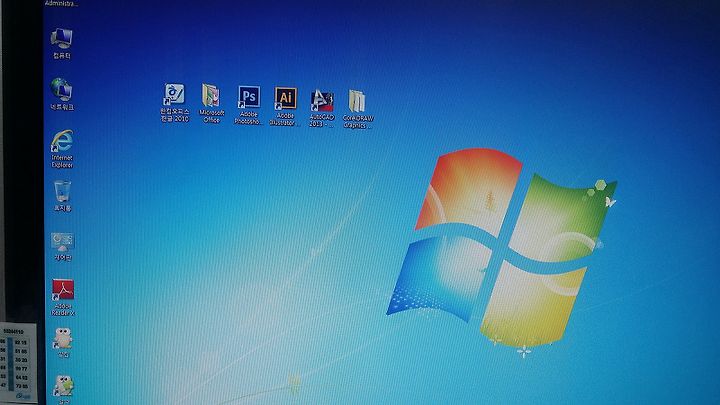The width and height of the screenshot is (720, 405).
Task: Open the Network (네트워크) desktop icon
Action: click(x=62, y=94)
